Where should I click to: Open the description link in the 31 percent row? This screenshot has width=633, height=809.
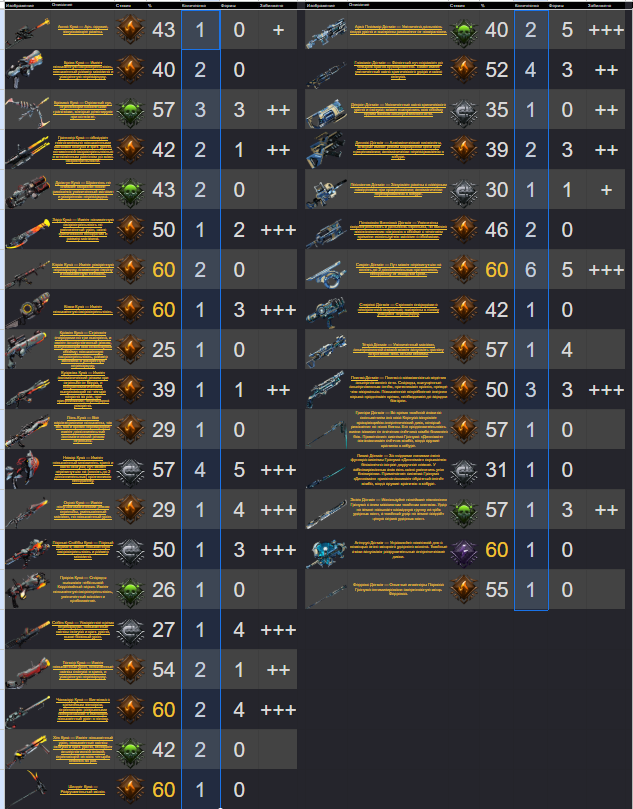tap(398, 470)
